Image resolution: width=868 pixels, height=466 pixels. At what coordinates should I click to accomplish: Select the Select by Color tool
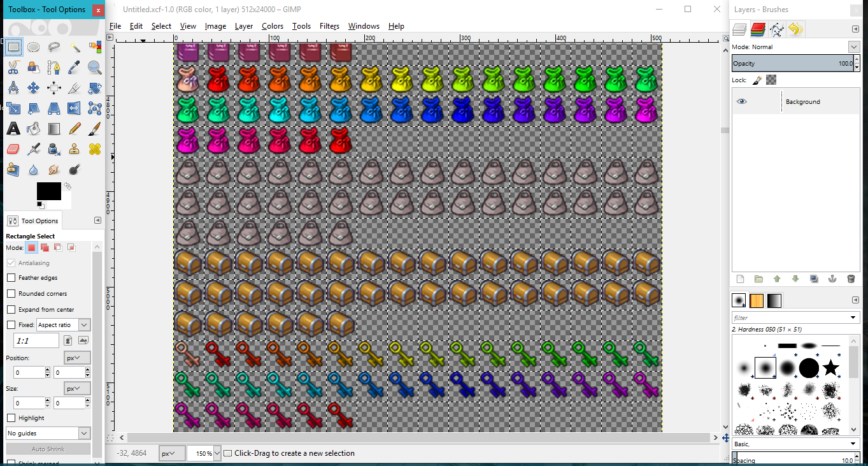[x=95, y=47]
